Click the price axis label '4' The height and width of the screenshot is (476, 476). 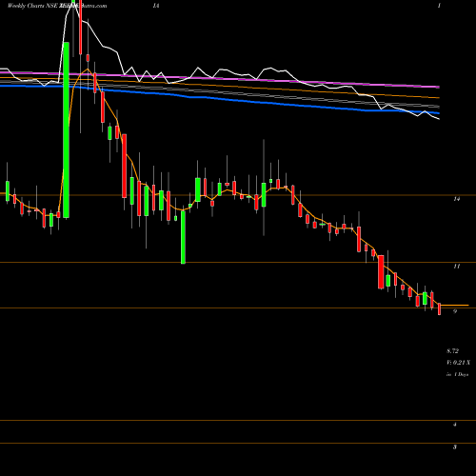(x=455, y=425)
